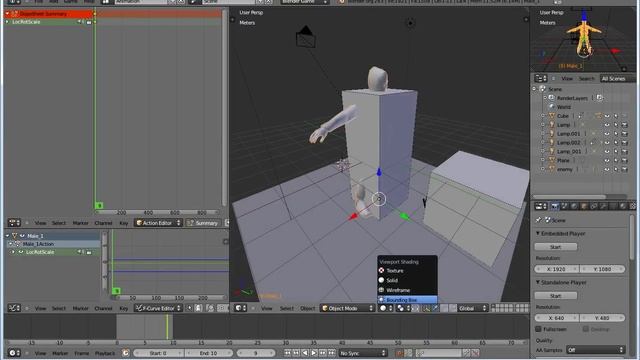The image size is (640, 360).
Task: Click the View button in outliner header
Action: coord(567,78)
